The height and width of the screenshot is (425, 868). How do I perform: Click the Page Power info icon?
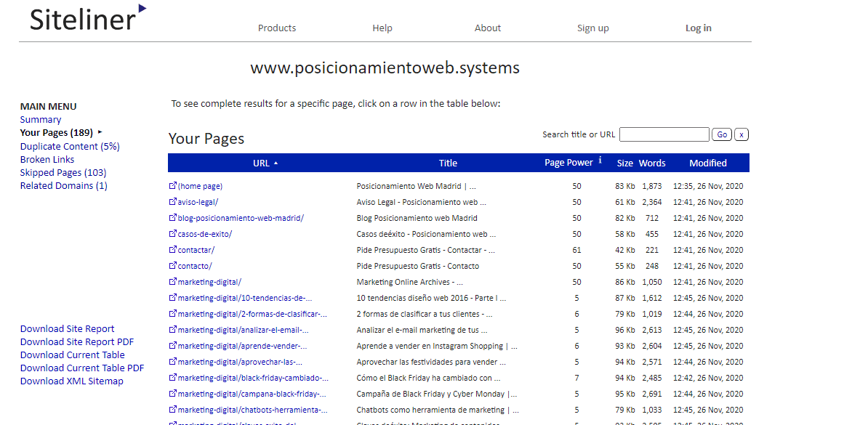(600, 161)
